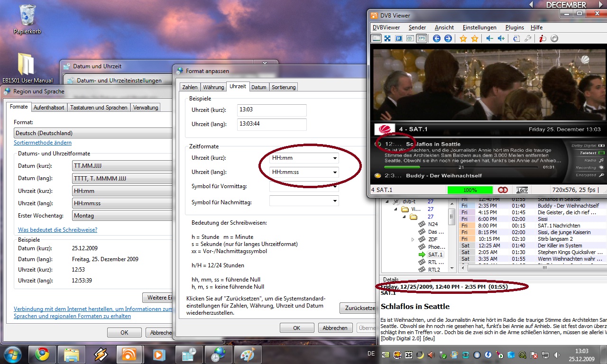Switch to the Zahlen tab
Image resolution: width=607 pixels, height=364 pixels.
[190, 87]
